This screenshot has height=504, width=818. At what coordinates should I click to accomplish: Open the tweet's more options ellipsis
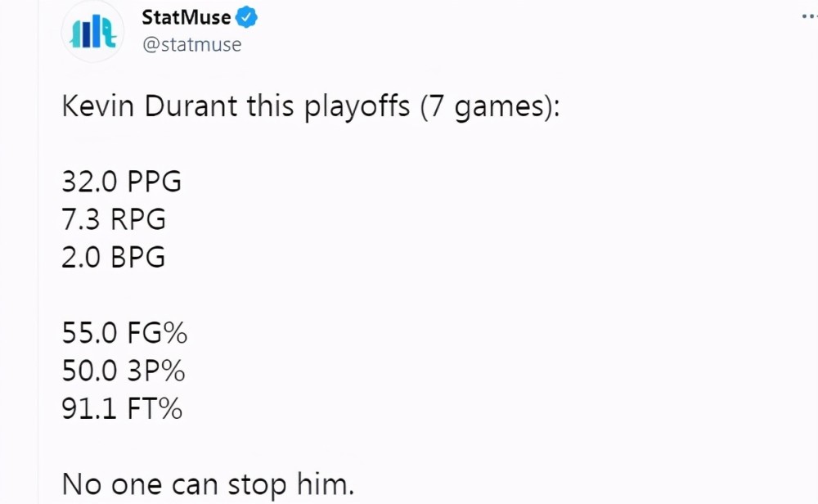[808, 16]
